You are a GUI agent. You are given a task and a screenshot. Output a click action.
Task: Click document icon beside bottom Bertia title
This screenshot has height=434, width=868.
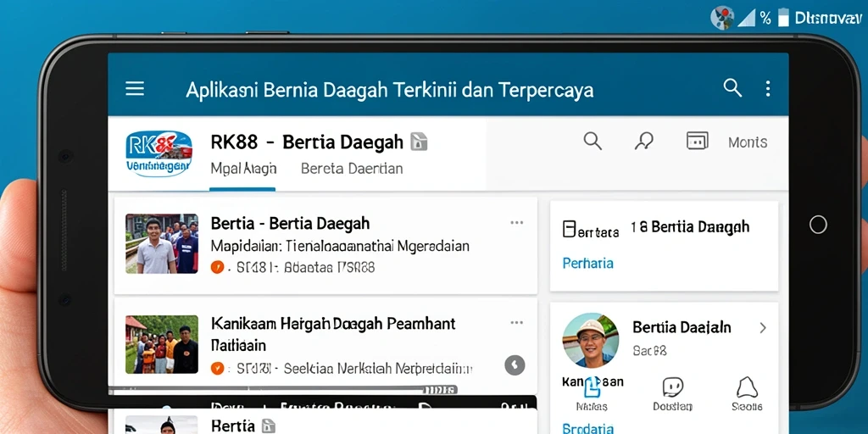269,426
